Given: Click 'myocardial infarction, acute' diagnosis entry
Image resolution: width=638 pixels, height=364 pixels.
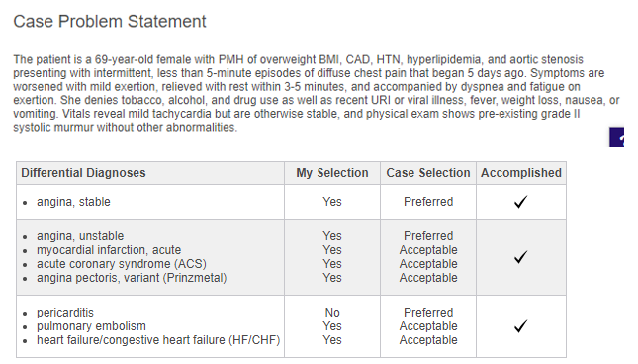Looking at the screenshot, I should tap(109, 250).
